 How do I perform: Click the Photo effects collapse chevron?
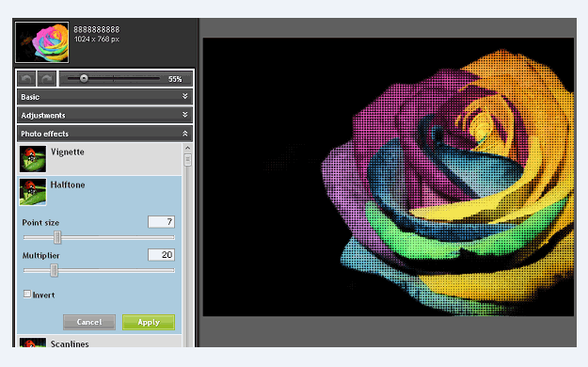tap(185, 134)
